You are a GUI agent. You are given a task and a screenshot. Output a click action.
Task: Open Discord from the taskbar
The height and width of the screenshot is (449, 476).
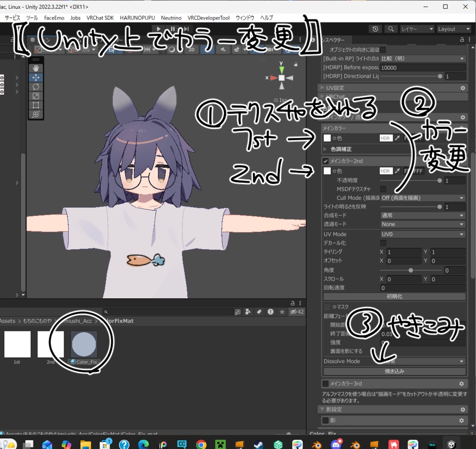337,444
